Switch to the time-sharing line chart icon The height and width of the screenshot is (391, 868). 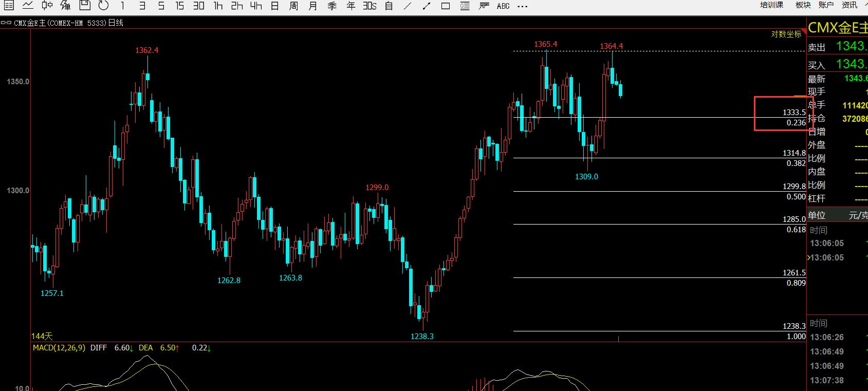[28, 6]
